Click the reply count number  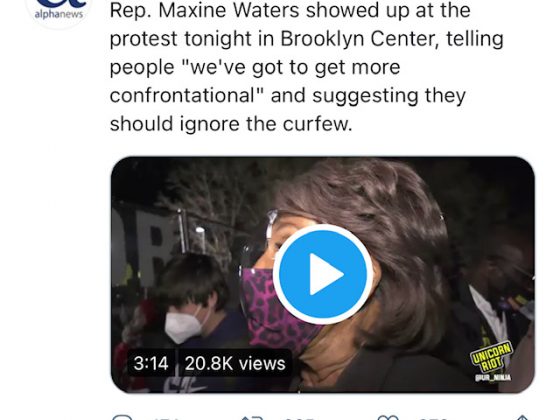(x=164, y=418)
